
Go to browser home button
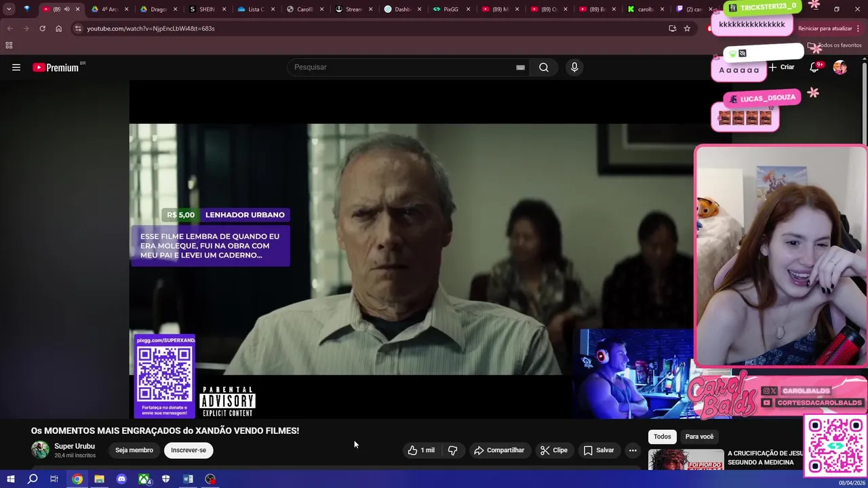pyautogui.click(x=58, y=28)
